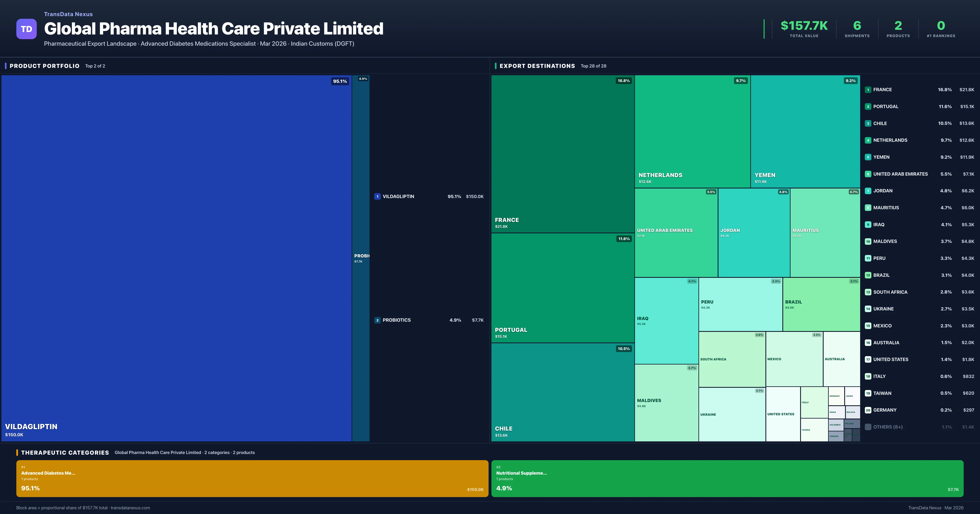Click the purple TD logo icon

tap(26, 29)
